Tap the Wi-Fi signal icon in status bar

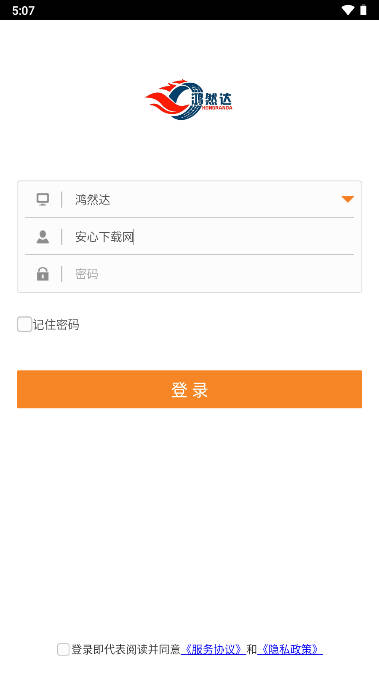pyautogui.click(x=348, y=10)
